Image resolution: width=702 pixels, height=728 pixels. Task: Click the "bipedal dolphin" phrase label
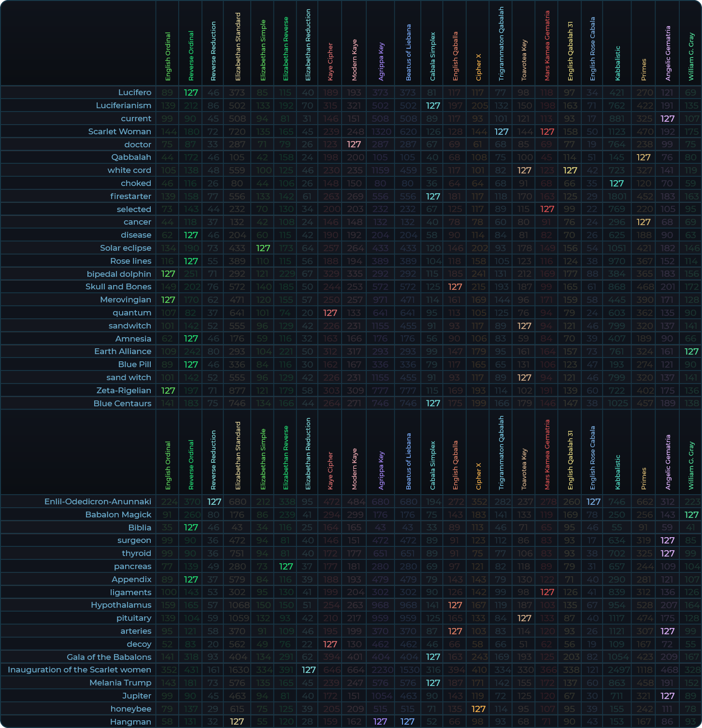click(x=119, y=274)
